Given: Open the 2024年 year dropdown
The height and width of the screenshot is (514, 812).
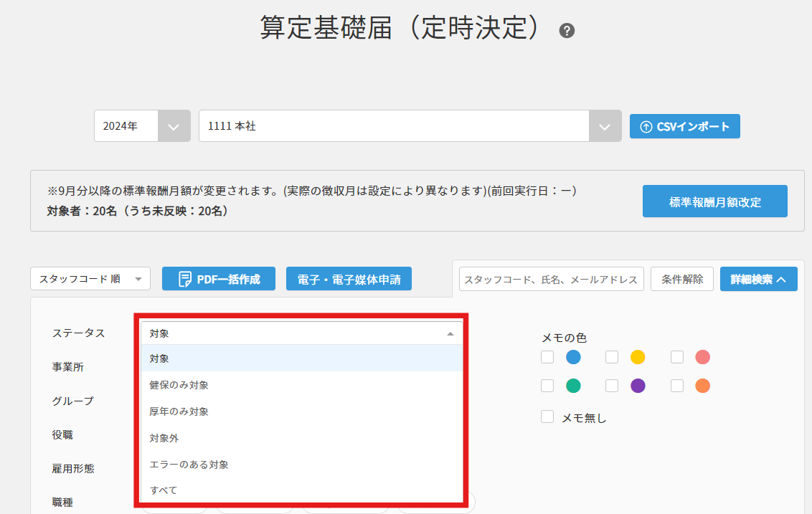Looking at the screenshot, I should [x=142, y=126].
